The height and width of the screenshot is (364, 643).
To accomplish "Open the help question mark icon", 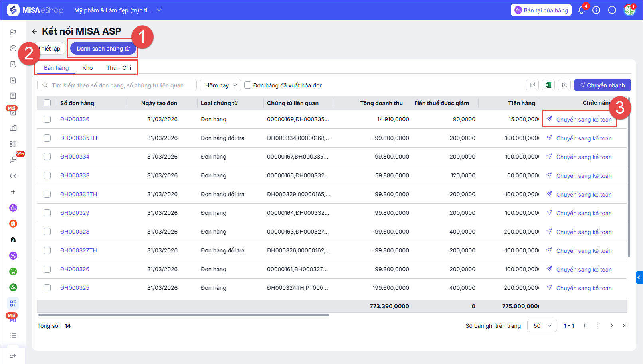I will 596,10.
